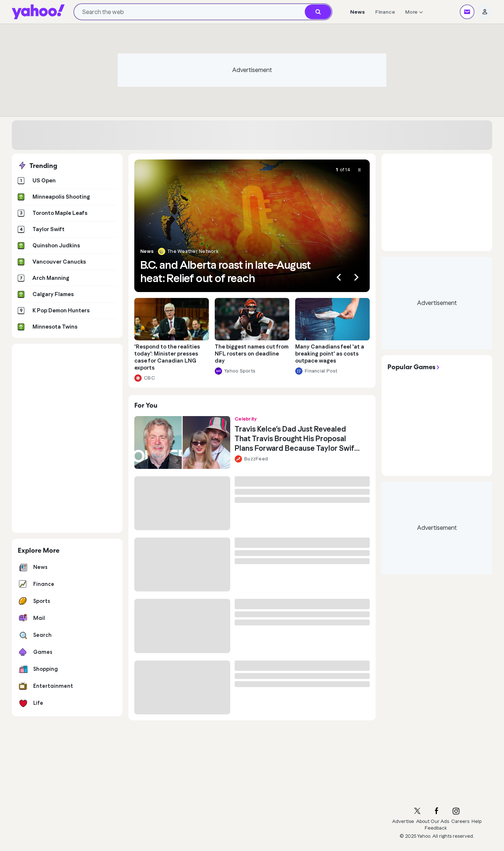Open NFL roster cuts story thumbnail
Viewport: 504px width, 851px height.
point(252,319)
